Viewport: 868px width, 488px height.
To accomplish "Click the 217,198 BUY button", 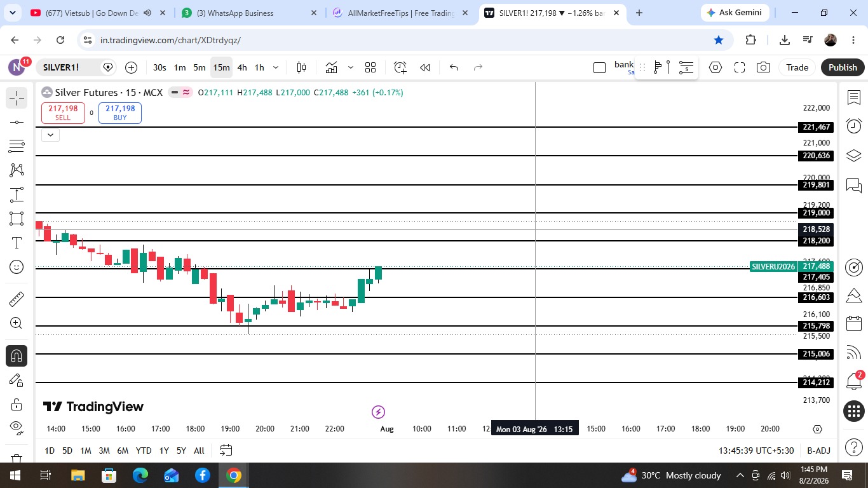I will (120, 112).
